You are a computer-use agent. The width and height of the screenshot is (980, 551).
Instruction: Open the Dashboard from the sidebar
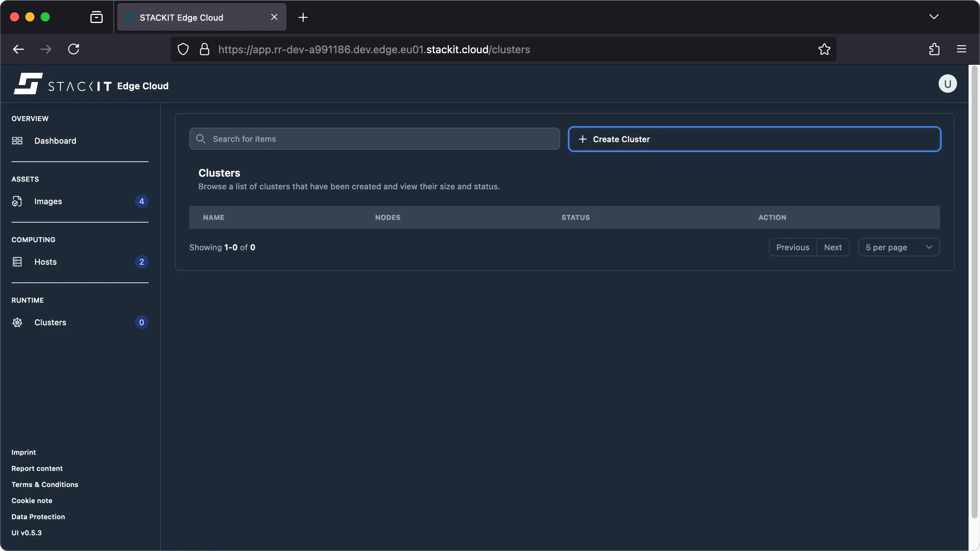(55, 141)
